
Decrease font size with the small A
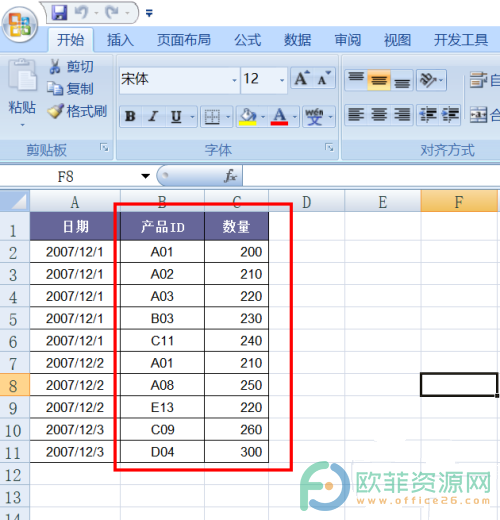[x=324, y=79]
